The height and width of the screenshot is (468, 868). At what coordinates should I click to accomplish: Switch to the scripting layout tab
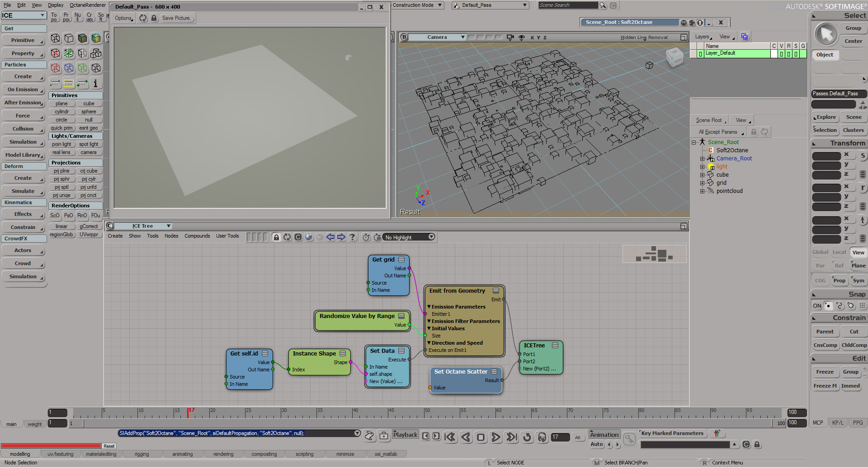click(x=305, y=454)
